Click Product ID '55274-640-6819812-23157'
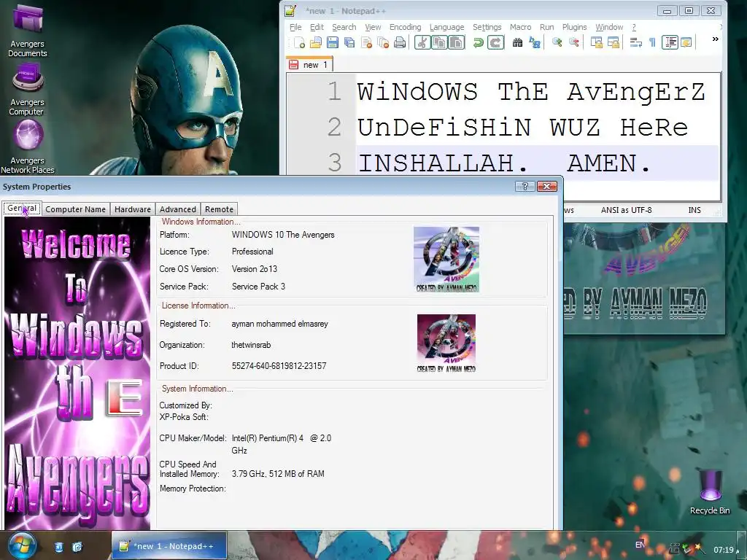Image resolution: width=747 pixels, height=560 pixels. point(279,366)
